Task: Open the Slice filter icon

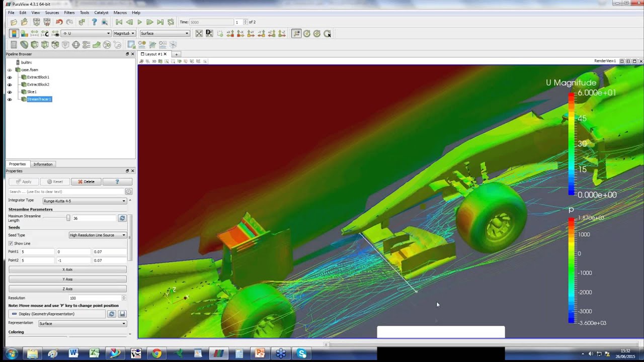Action: click(x=45, y=45)
